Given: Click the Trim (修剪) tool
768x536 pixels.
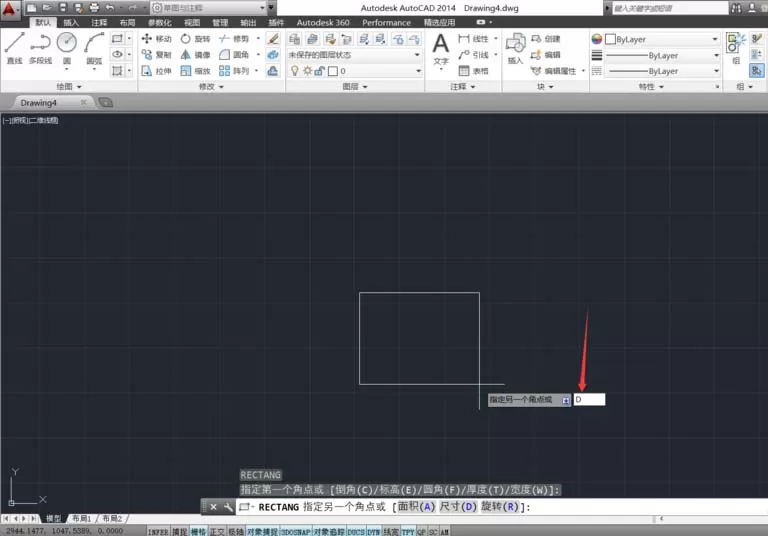Looking at the screenshot, I should coord(234,39).
